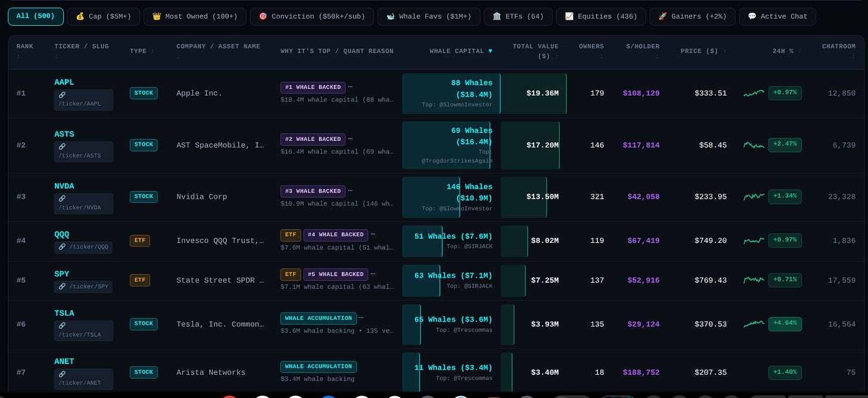Sort by the 24H % column

[x=787, y=51]
